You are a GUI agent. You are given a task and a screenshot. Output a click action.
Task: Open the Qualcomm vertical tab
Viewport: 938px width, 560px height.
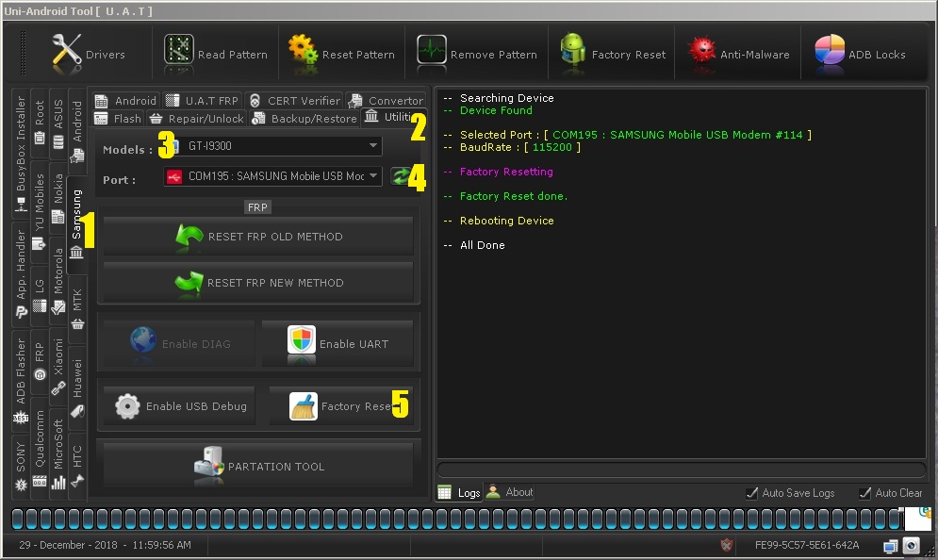click(40, 448)
